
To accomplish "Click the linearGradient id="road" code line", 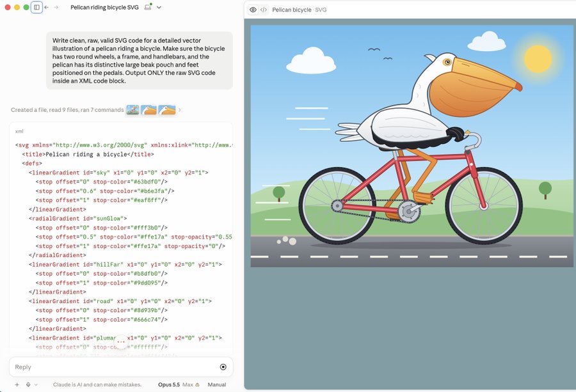I will (120, 301).
